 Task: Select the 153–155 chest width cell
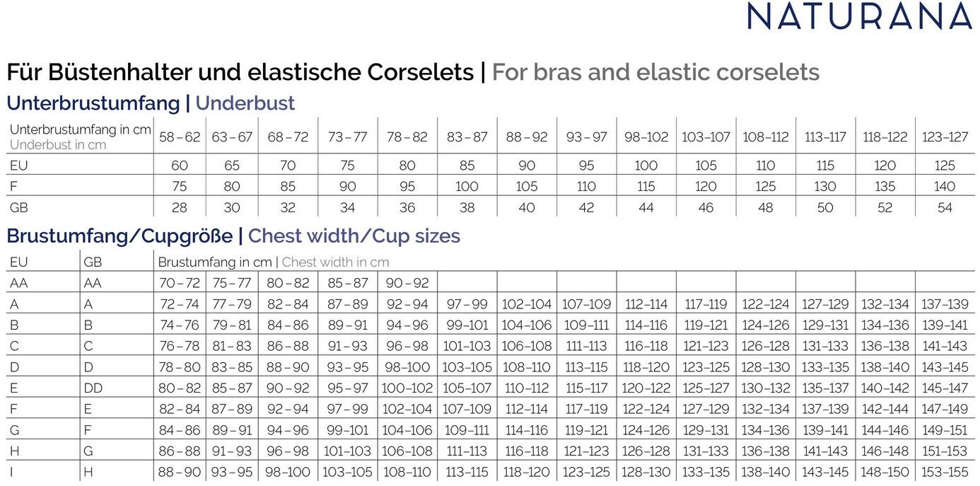945,472
